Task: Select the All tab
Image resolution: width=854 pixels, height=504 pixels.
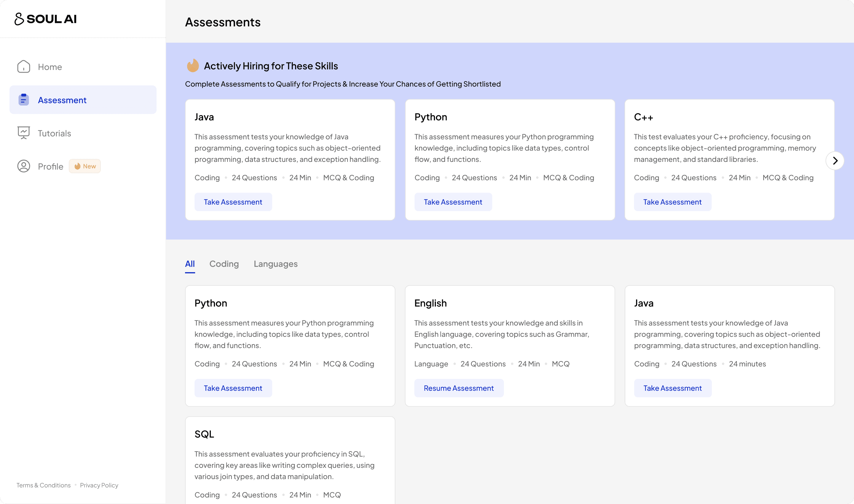Action: [x=190, y=264]
